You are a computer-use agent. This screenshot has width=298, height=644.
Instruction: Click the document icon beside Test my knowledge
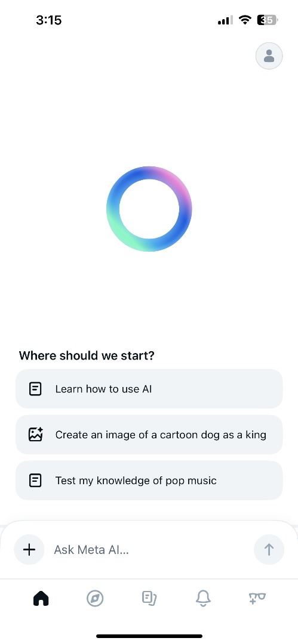point(35,480)
